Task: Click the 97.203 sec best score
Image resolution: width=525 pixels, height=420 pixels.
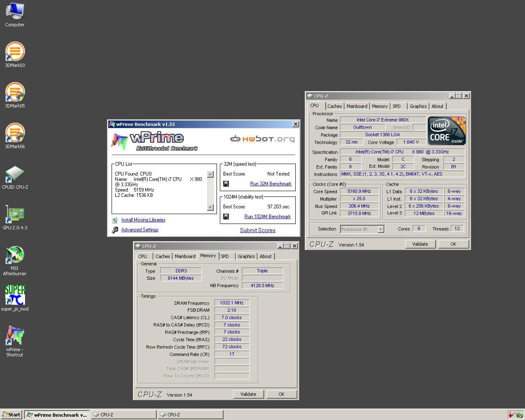Action: click(x=278, y=207)
